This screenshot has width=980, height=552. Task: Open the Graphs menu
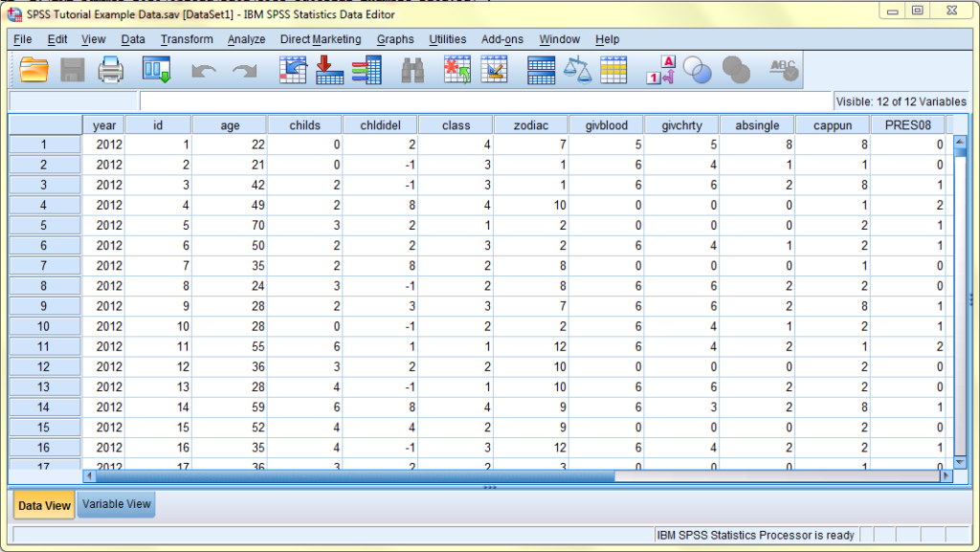pos(395,39)
